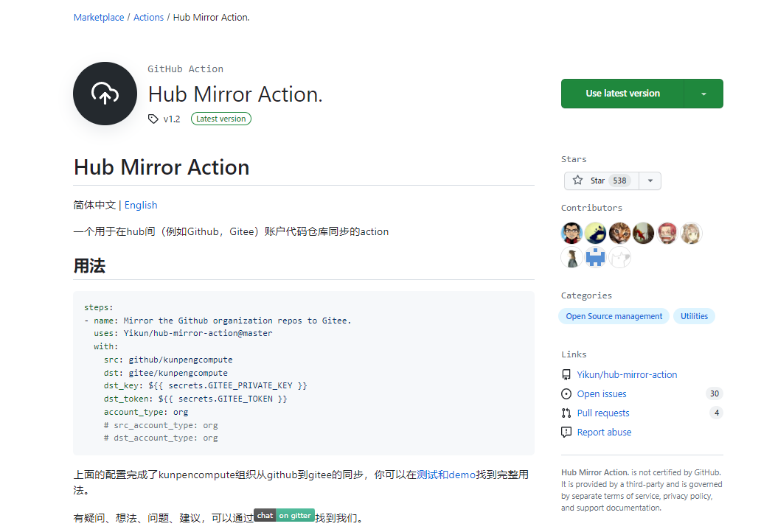This screenshot has height=532, width=761.
Task: Open blue pixel identicon contributor avatar
Action: (596, 257)
